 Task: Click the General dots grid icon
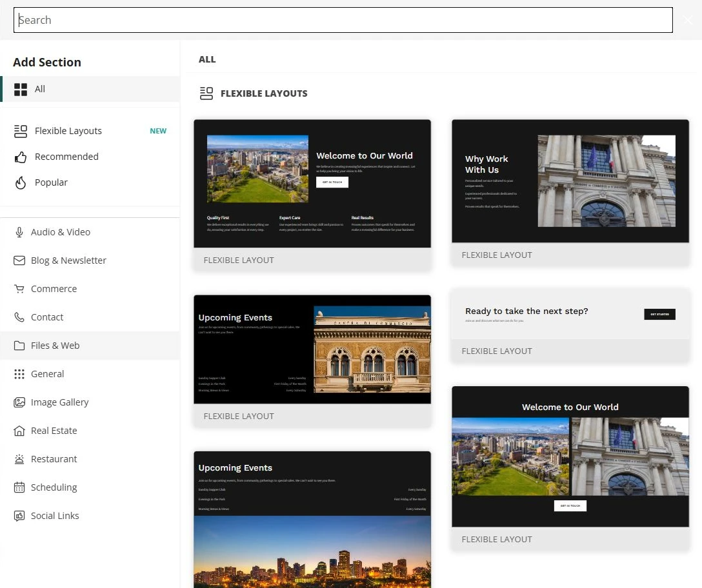click(19, 374)
